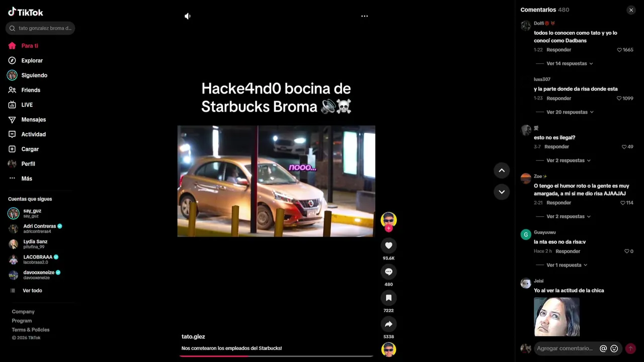Expand Ver 2 respuestas under Zoe's comment
The height and width of the screenshot is (362, 644).
point(569,216)
